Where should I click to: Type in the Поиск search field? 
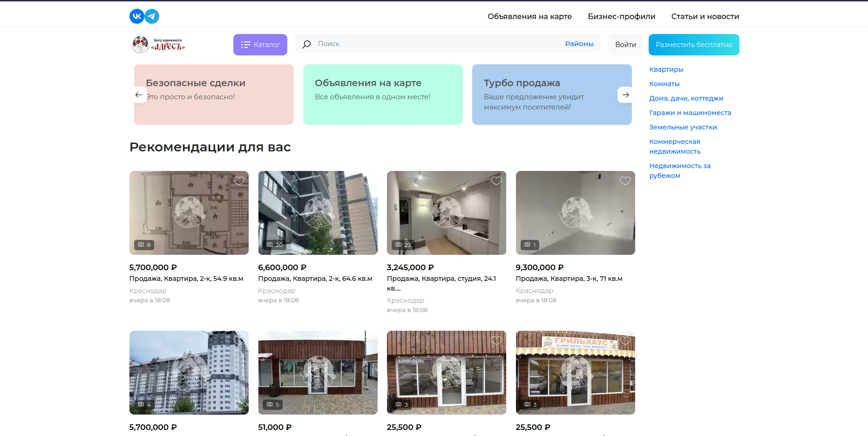(433, 44)
